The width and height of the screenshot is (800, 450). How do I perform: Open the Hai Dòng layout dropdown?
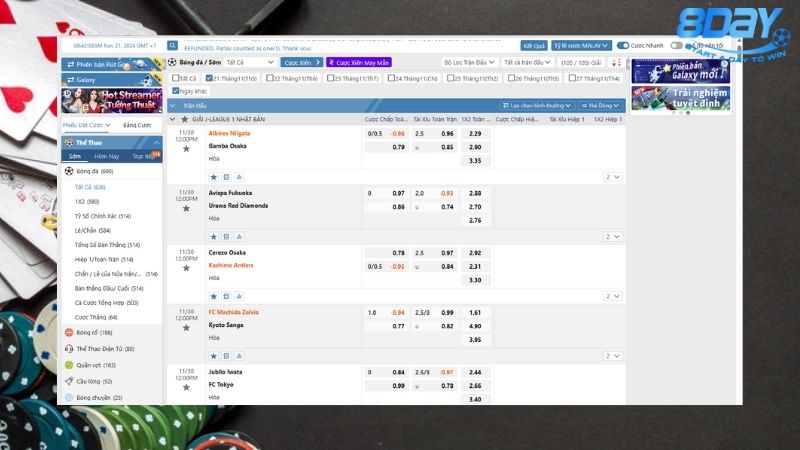tap(600, 106)
